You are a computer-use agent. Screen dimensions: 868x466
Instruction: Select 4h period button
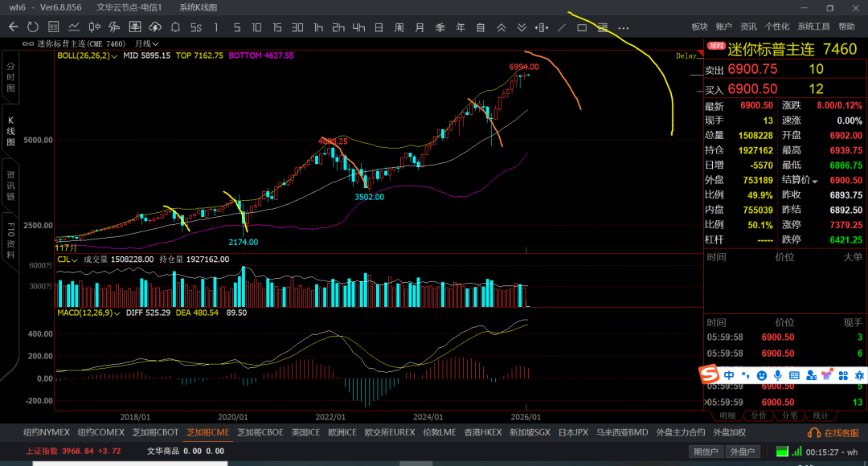[358, 27]
